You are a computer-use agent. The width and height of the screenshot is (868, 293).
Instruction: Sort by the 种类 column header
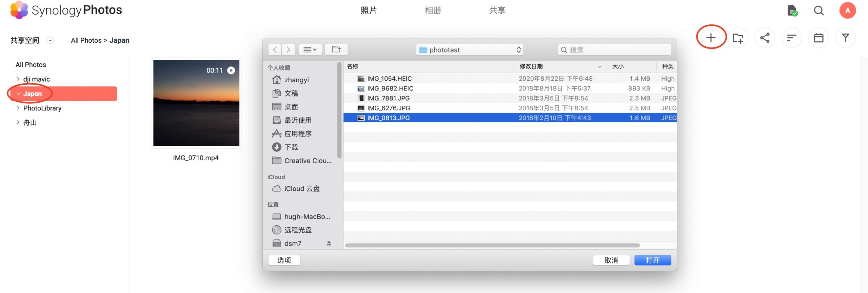point(667,66)
